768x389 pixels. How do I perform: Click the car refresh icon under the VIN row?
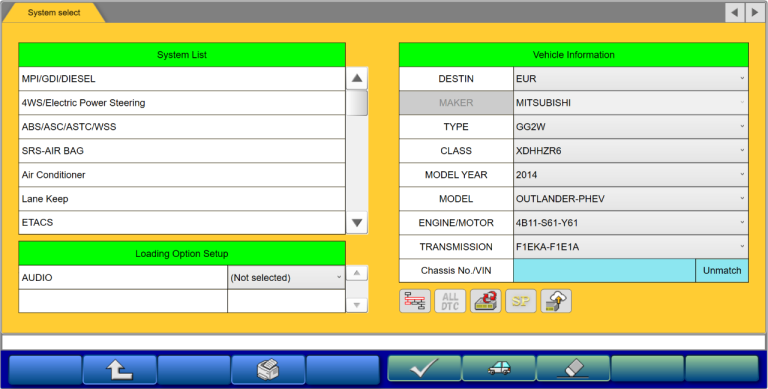tap(485, 301)
